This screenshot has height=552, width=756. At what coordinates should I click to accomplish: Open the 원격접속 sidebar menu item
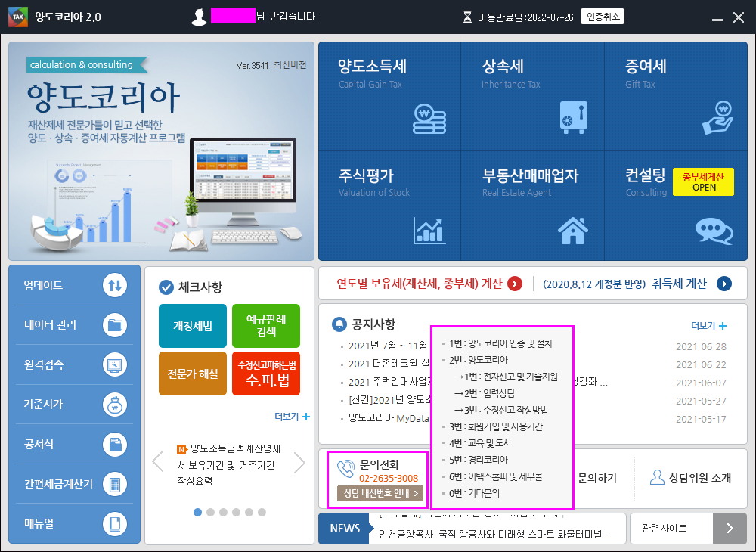pos(74,365)
